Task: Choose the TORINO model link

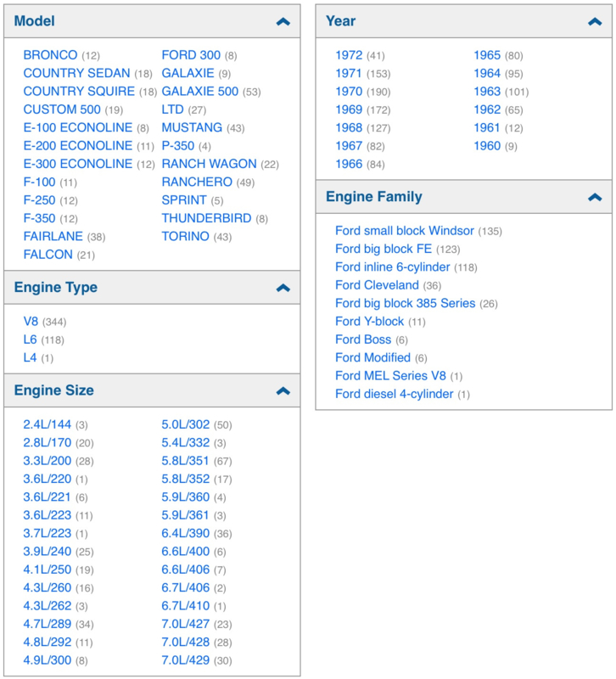Action: [x=185, y=237]
